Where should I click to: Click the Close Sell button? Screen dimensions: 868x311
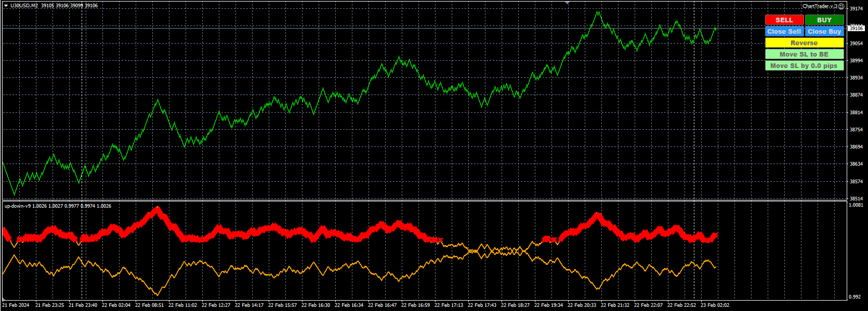(784, 31)
